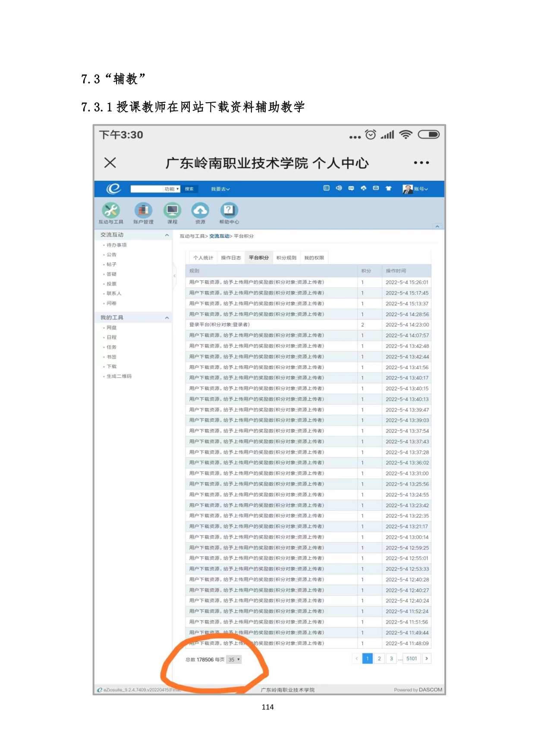Image resolution: width=535 pixels, height=756 pixels.
Task: Open the 功能 search type dropdown
Action: coord(172,189)
